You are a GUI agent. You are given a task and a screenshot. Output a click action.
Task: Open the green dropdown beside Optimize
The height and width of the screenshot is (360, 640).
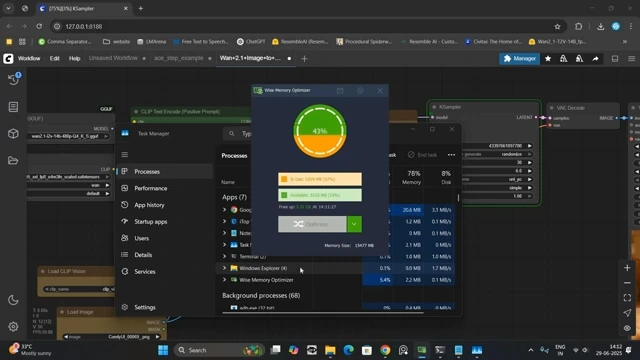tap(354, 224)
